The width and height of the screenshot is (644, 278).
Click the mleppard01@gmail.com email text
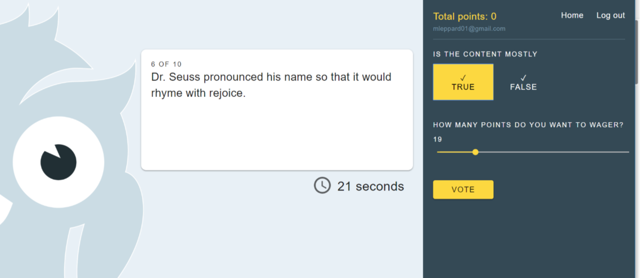click(469, 29)
